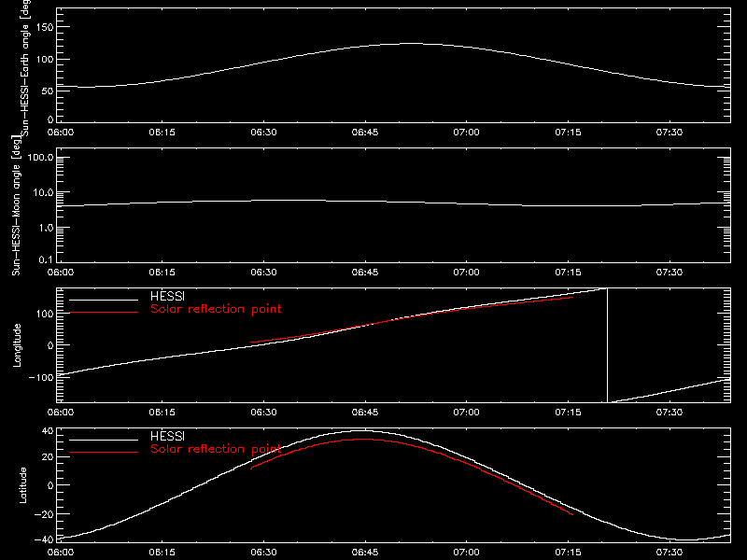
Task: Click the Sun-HESSI-Earth angle axis label
Action: point(25,66)
